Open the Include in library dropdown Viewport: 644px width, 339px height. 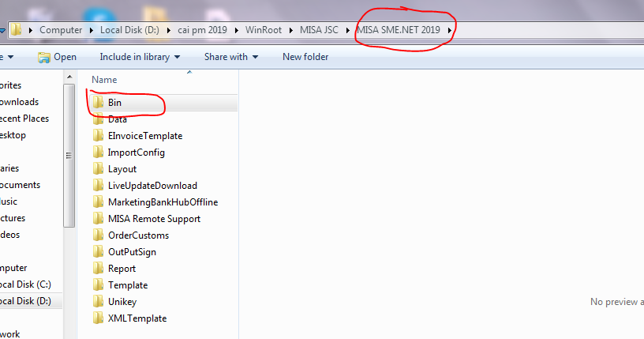[140, 57]
